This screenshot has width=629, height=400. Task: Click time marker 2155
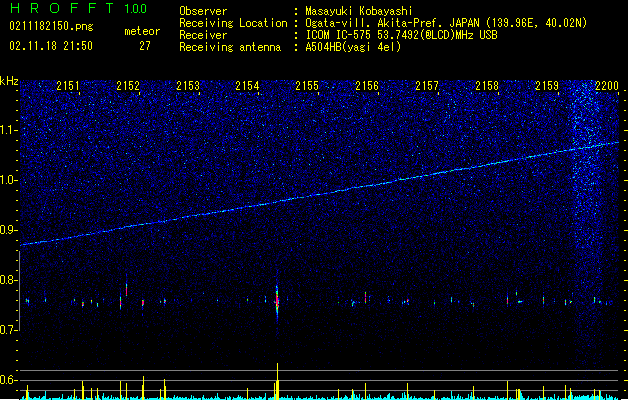click(x=307, y=85)
